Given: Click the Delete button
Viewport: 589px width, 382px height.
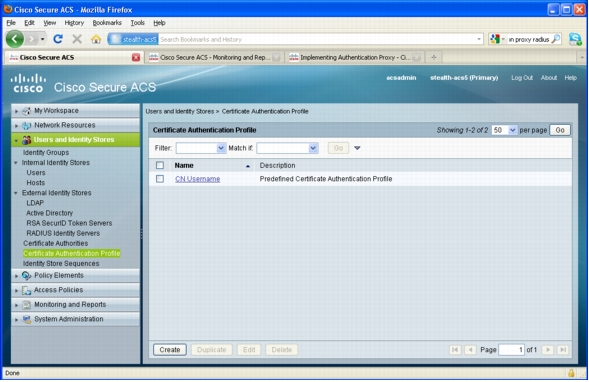Looking at the screenshot, I should (x=282, y=350).
